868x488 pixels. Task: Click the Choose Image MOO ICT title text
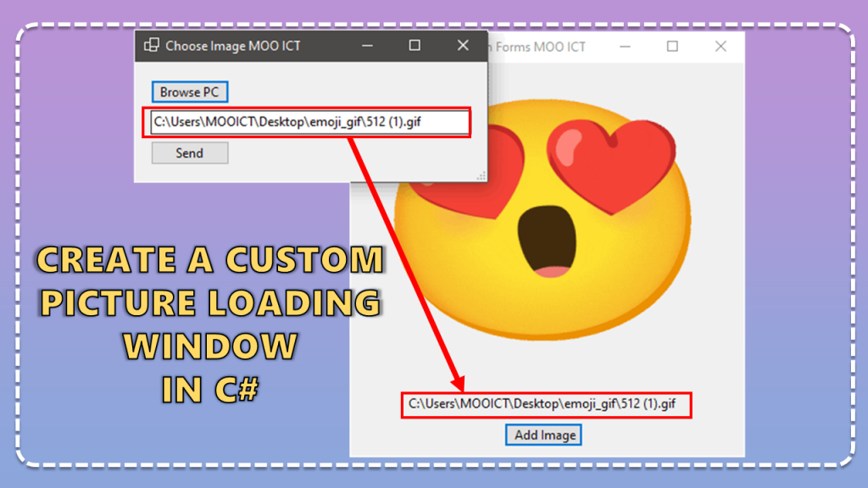point(232,46)
